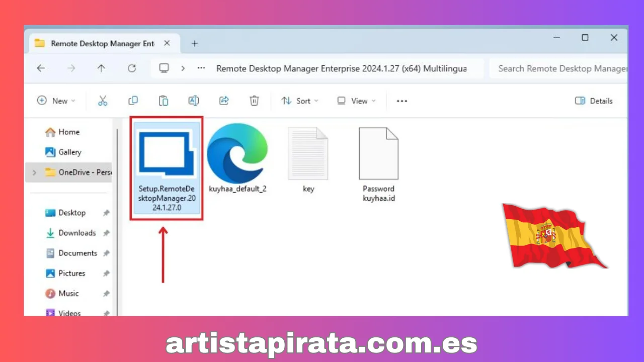Select the kuyhaa_default_2 Edge shortcut file
The width and height of the screenshot is (644, 362).
pos(237,159)
